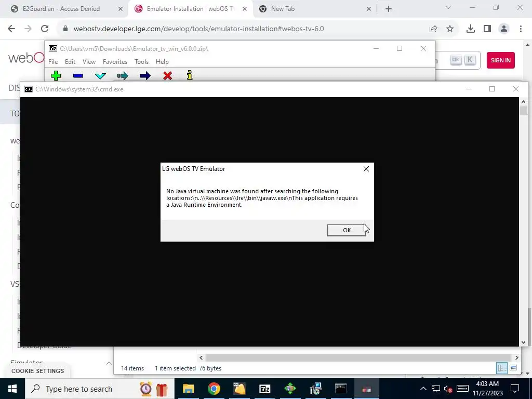The height and width of the screenshot is (399, 532).
Task: Click the installer computer icon in taskbar
Action: pos(315,389)
